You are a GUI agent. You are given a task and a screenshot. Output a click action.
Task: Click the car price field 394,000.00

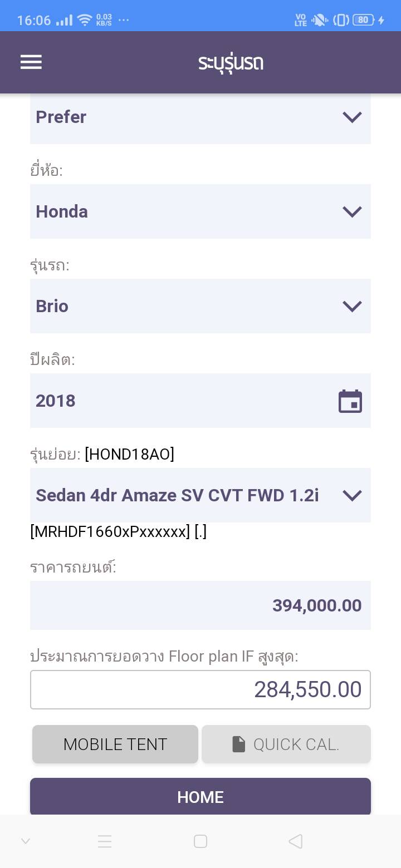[x=200, y=605]
